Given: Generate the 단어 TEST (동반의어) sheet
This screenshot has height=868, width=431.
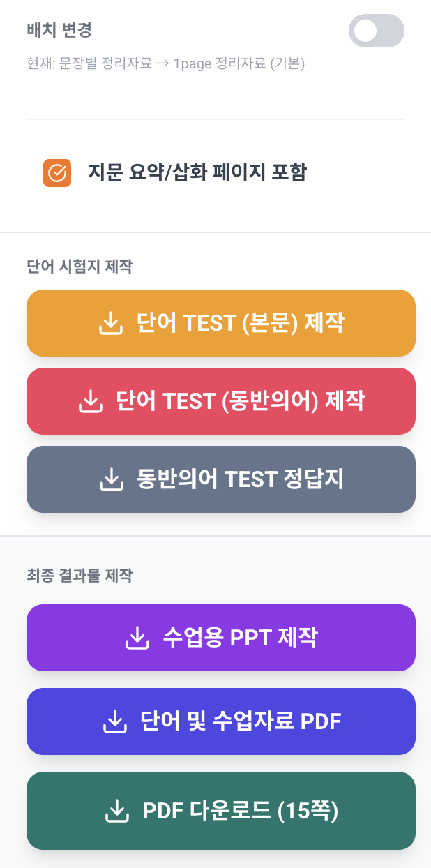Looking at the screenshot, I should pyautogui.click(x=221, y=401).
